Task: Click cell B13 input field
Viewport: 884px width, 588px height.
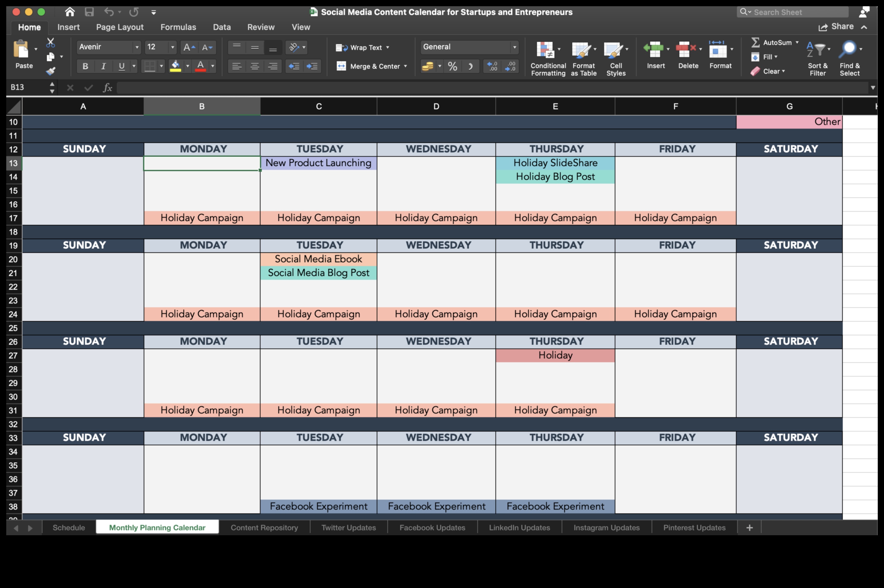Action: [x=201, y=162]
